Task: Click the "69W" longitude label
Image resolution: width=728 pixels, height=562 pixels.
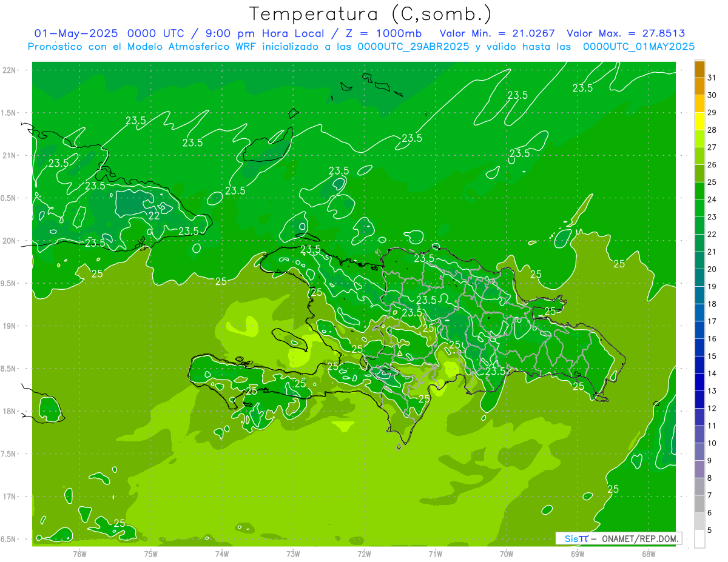Action: coord(578,554)
